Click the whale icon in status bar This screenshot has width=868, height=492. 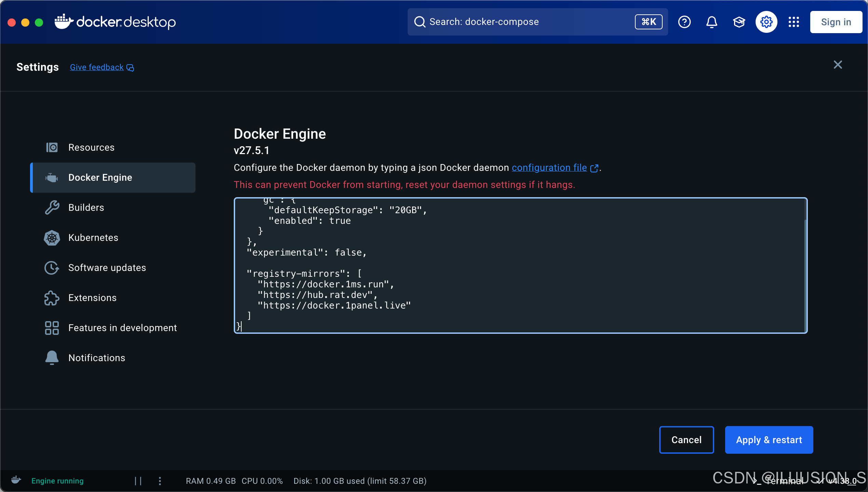[x=16, y=480]
